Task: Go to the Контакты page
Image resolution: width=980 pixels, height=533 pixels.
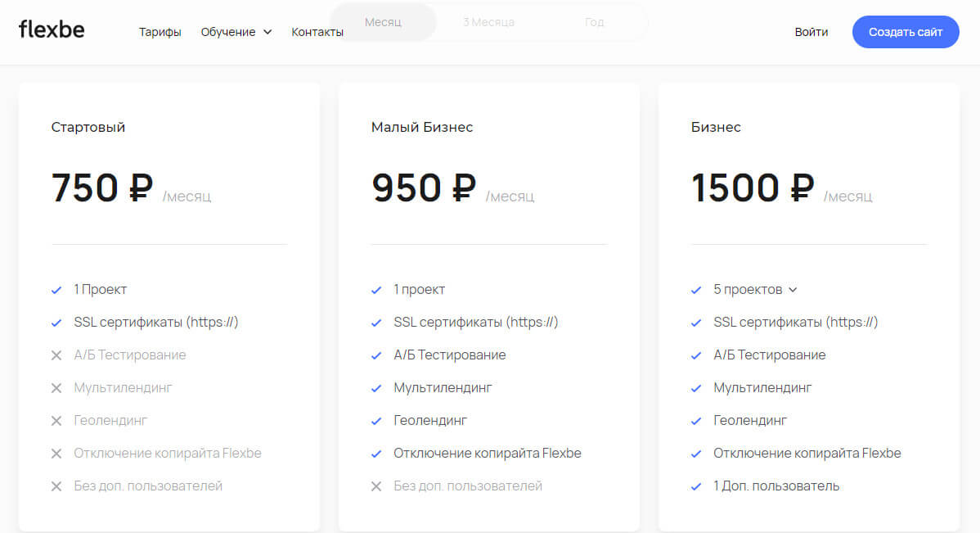Action: pos(317,32)
